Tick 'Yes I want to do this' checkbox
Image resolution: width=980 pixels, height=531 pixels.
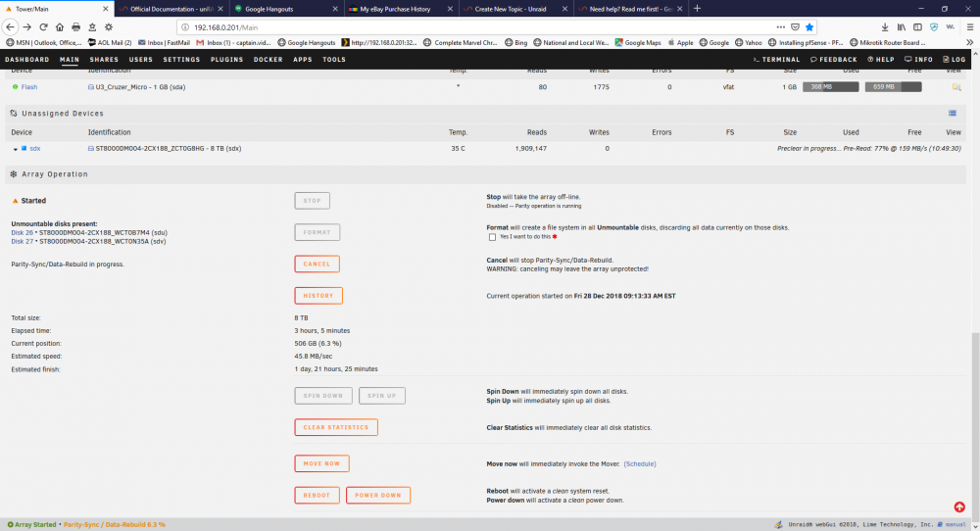tap(492, 237)
